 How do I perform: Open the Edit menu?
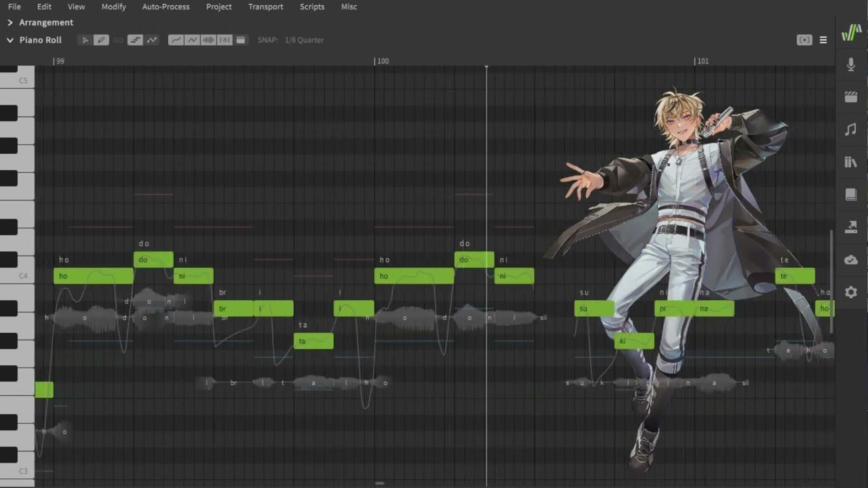tap(44, 7)
